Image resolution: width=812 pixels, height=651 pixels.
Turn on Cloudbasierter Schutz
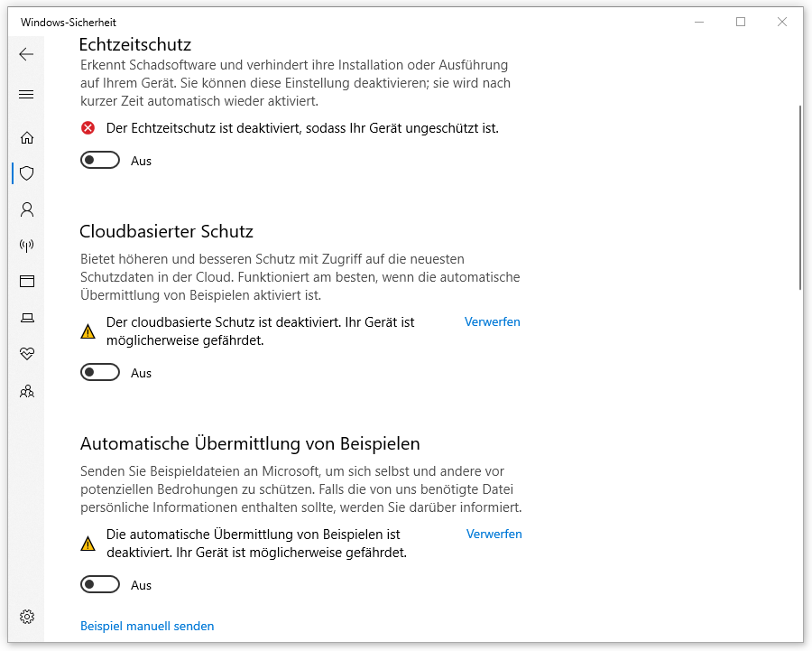pos(100,372)
